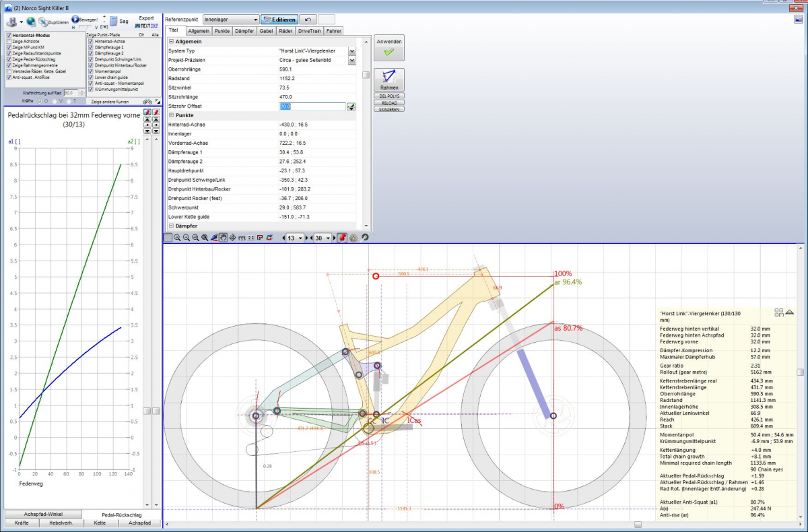Toggle the Momentanpol point path checkbox

point(91,71)
